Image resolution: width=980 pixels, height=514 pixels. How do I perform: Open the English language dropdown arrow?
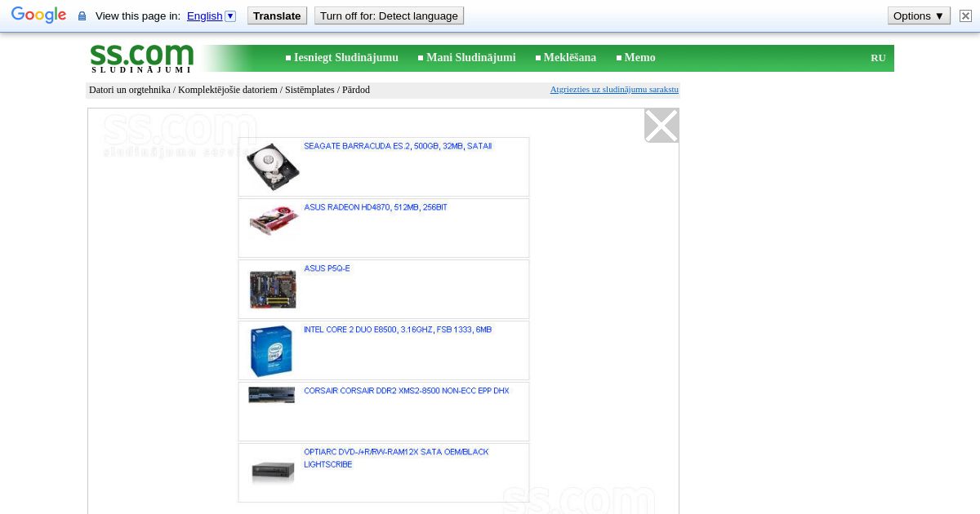(x=230, y=16)
